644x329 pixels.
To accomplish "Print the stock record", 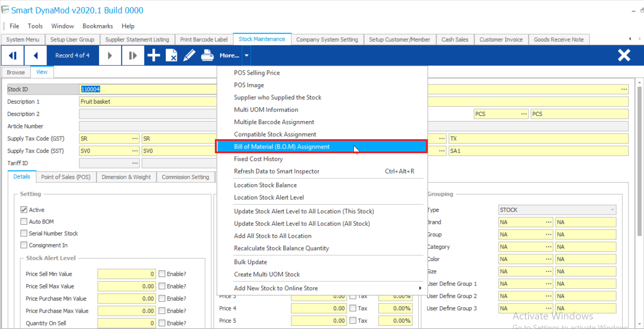I will [207, 55].
